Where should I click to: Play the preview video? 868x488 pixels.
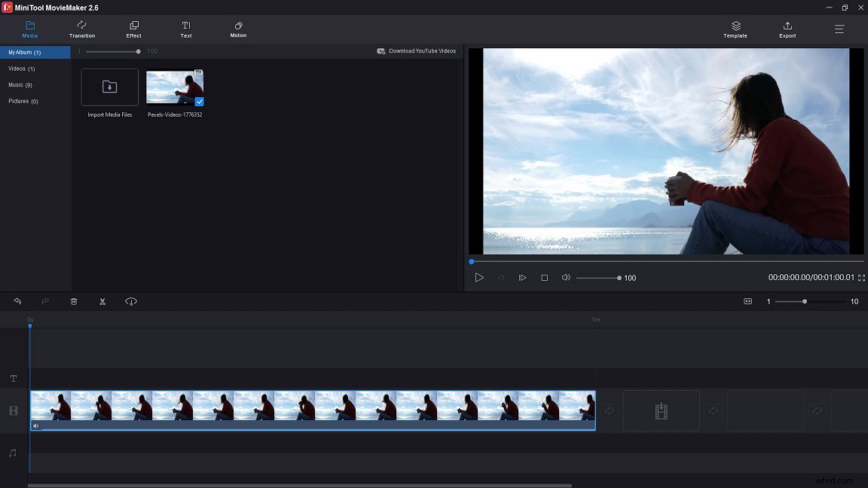pyautogui.click(x=479, y=278)
